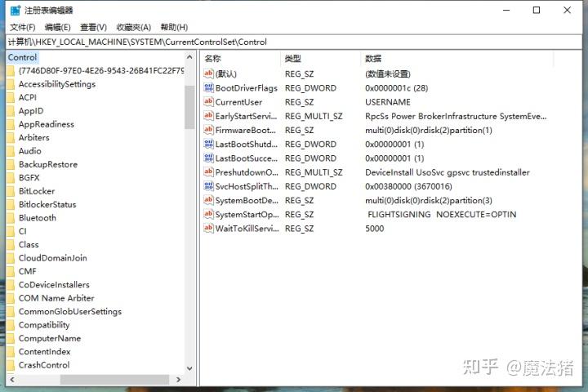
Task: Click the folder icon of Compatibility key
Action: [x=11, y=325]
